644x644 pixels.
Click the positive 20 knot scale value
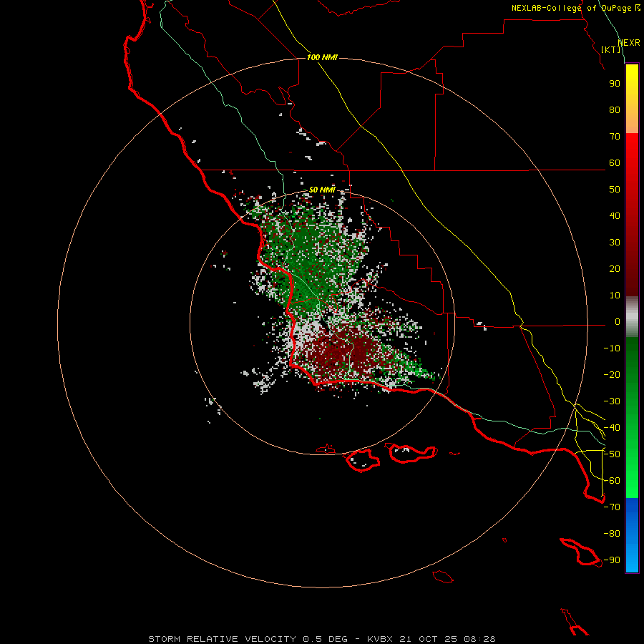tap(615, 269)
